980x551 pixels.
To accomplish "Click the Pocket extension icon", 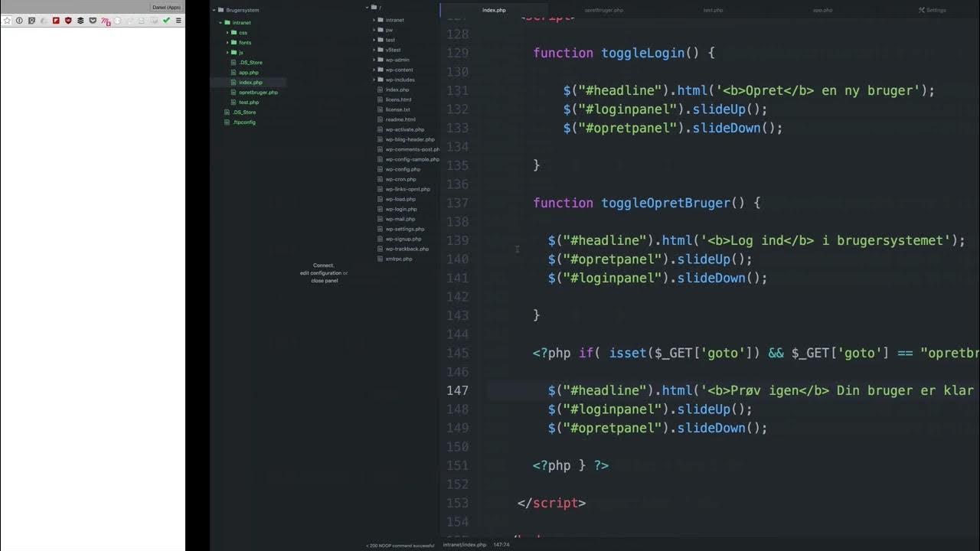I will click(x=93, y=21).
